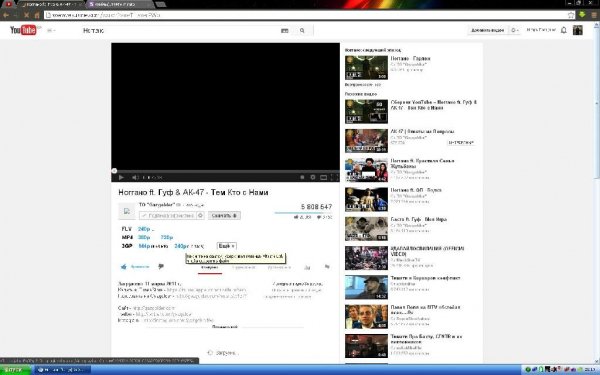Switch to the second browser tab
600x375 pixels.
coord(119,4)
